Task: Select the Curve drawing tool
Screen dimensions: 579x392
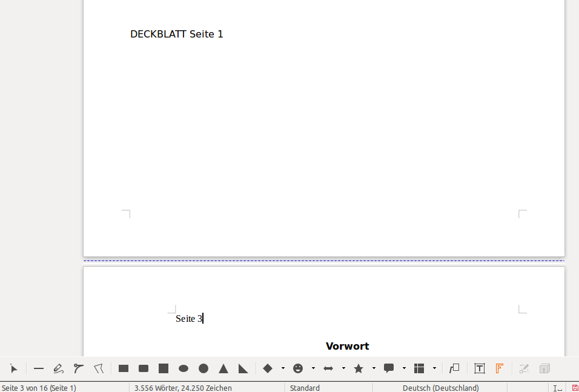Action: (x=78, y=368)
